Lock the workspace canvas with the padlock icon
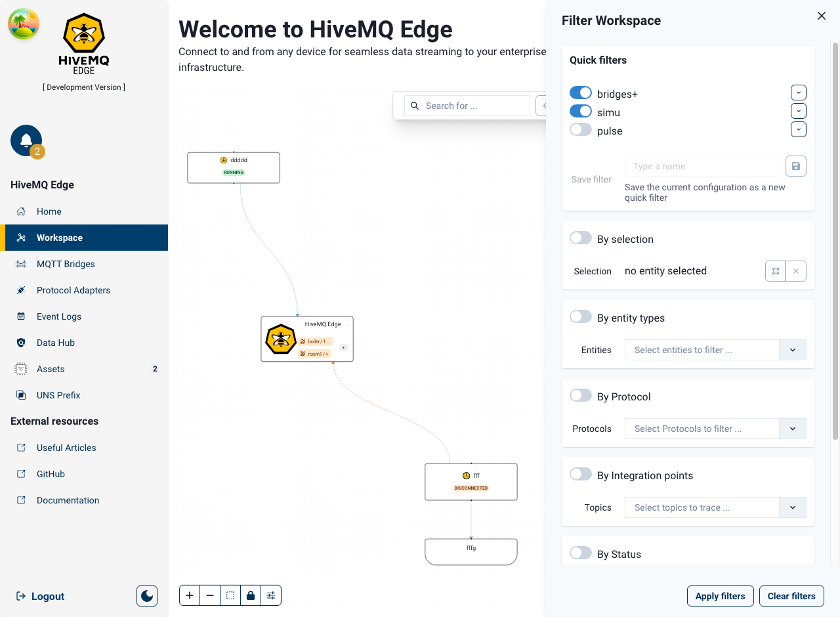The width and height of the screenshot is (840, 617). click(251, 595)
